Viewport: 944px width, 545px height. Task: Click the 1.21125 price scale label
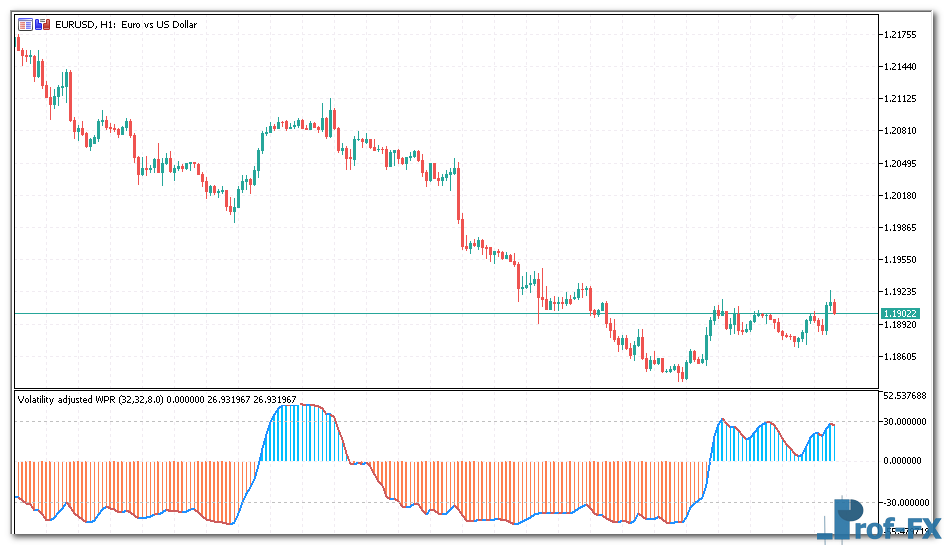point(902,99)
